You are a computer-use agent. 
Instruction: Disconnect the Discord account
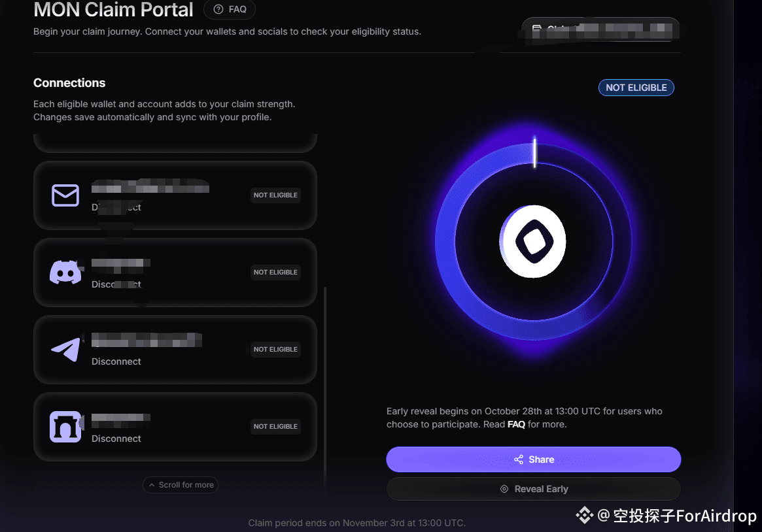pyautogui.click(x=116, y=284)
